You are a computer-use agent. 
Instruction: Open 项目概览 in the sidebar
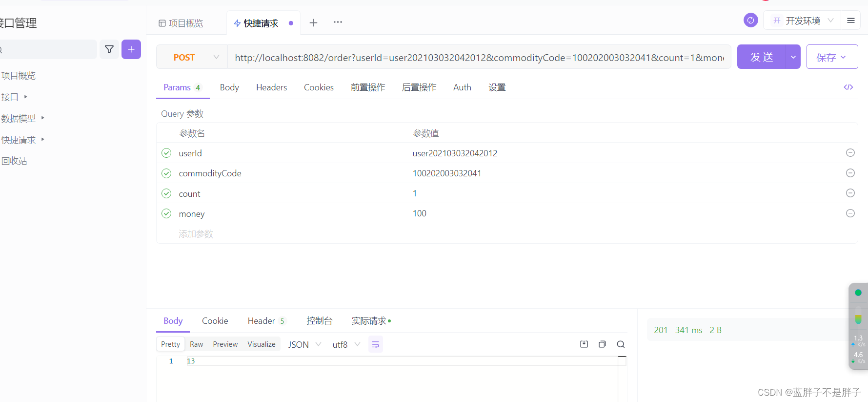click(18, 76)
